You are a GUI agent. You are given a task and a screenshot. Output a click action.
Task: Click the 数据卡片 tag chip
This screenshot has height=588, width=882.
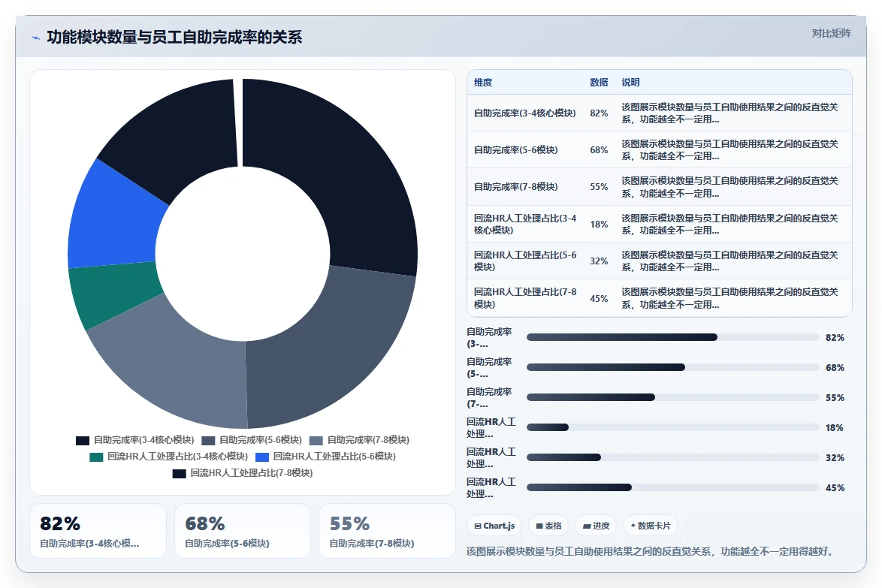[651, 526]
